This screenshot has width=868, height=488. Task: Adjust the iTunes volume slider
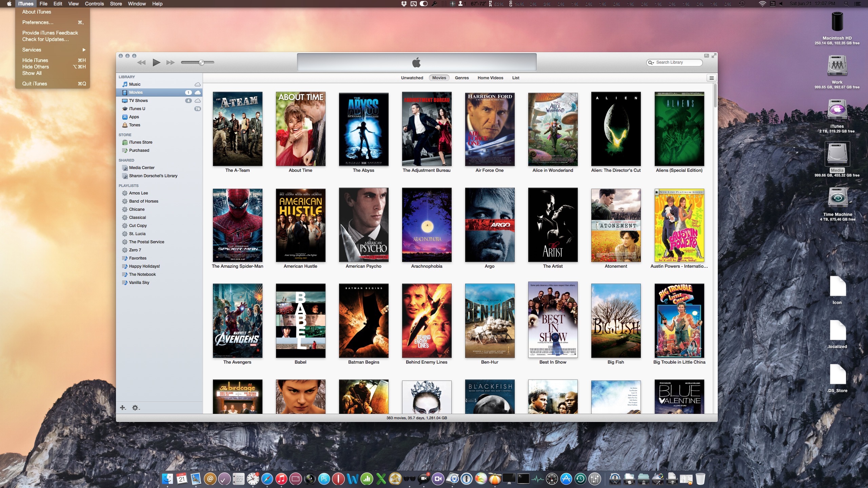pos(201,62)
